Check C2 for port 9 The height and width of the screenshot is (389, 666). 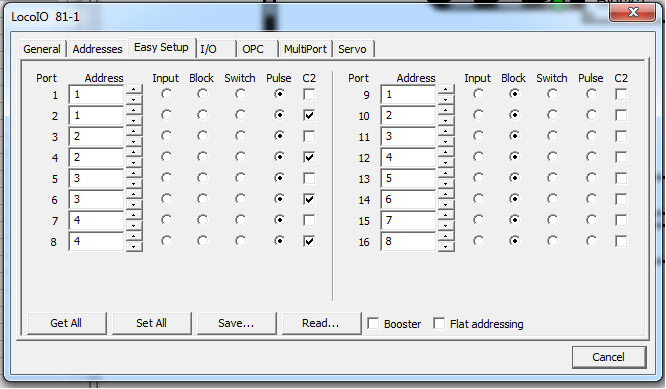621,94
